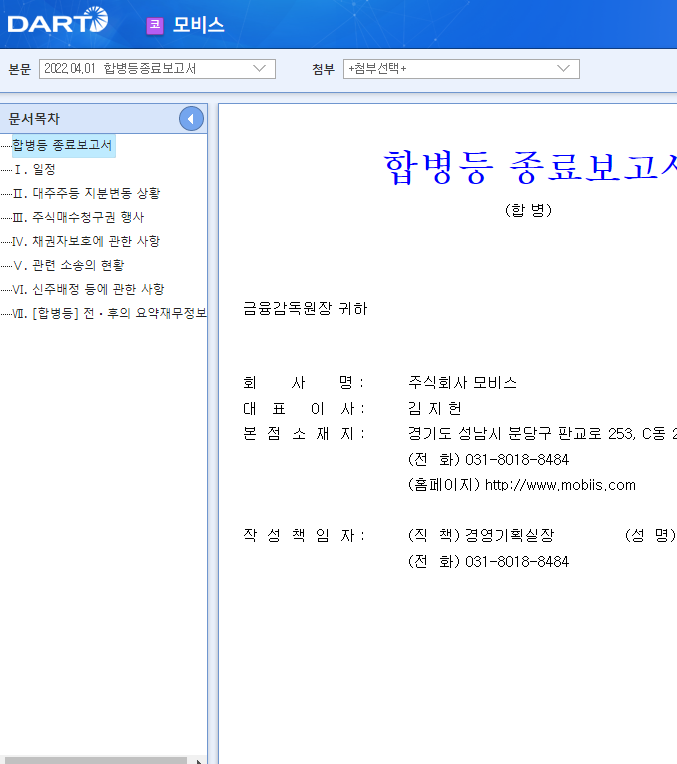This screenshot has width=677, height=764.
Task: Click the 본문 label
Action: click(20, 70)
